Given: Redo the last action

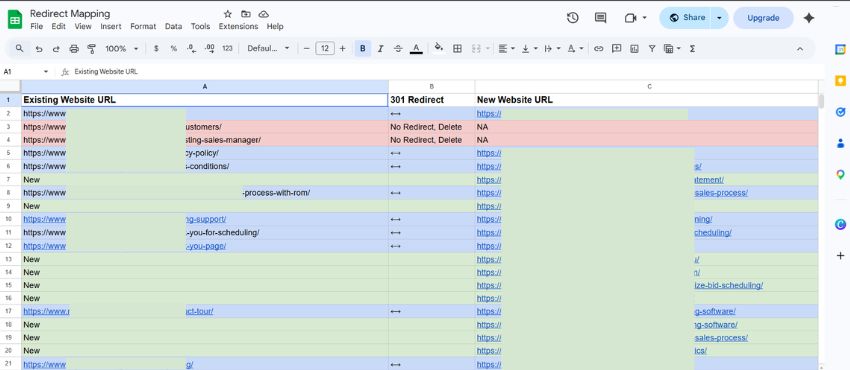Looking at the screenshot, I should (x=56, y=49).
